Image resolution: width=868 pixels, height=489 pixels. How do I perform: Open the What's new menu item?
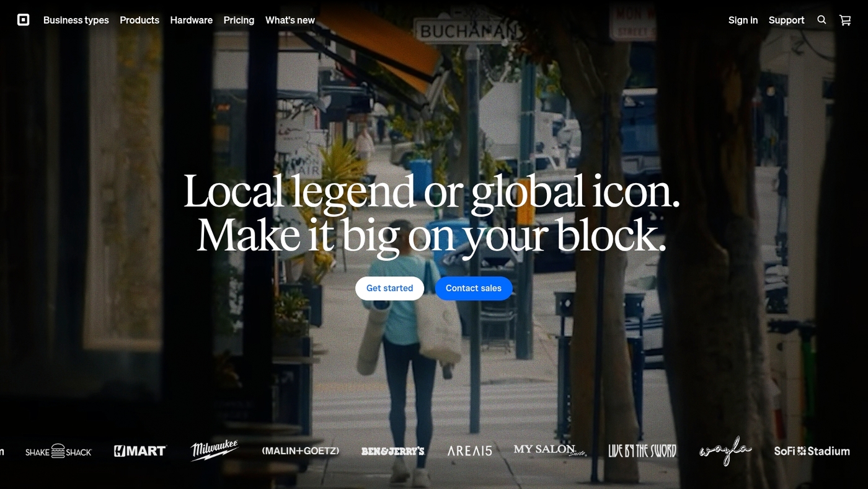click(290, 20)
